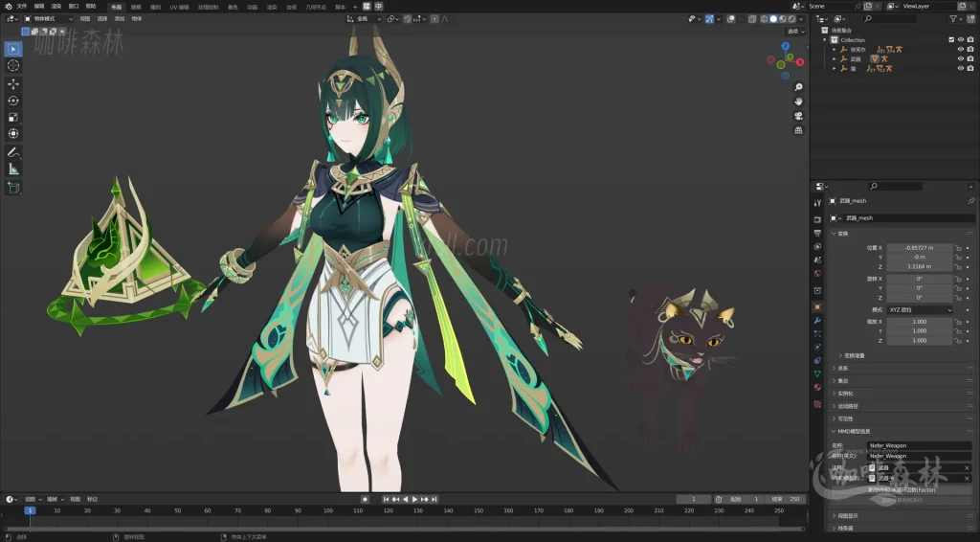980x542 pixels.
Task: Select the Measure tool
Action: point(13,169)
